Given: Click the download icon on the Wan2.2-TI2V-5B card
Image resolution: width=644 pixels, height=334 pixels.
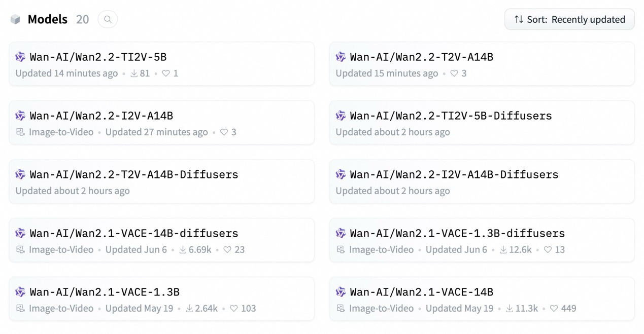Looking at the screenshot, I should pyautogui.click(x=134, y=73).
